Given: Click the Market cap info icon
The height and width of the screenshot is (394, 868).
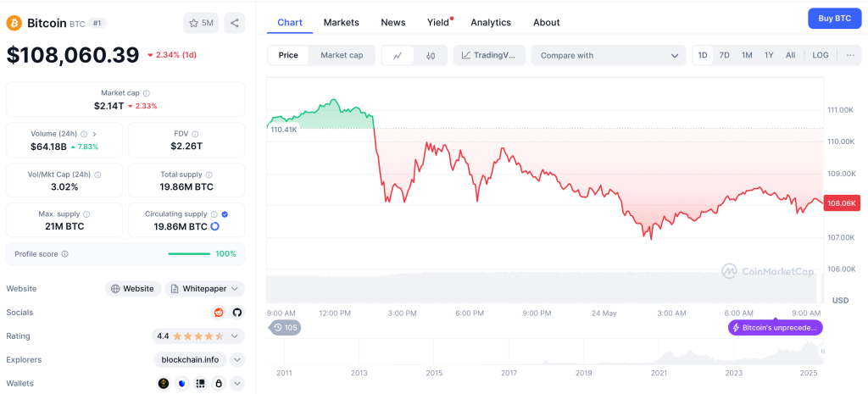Looking at the screenshot, I should click(x=147, y=93).
